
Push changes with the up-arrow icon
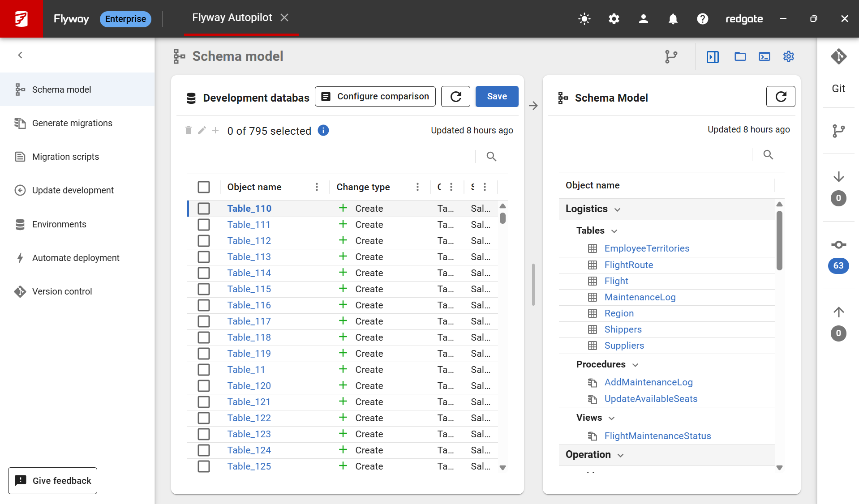coord(838,312)
